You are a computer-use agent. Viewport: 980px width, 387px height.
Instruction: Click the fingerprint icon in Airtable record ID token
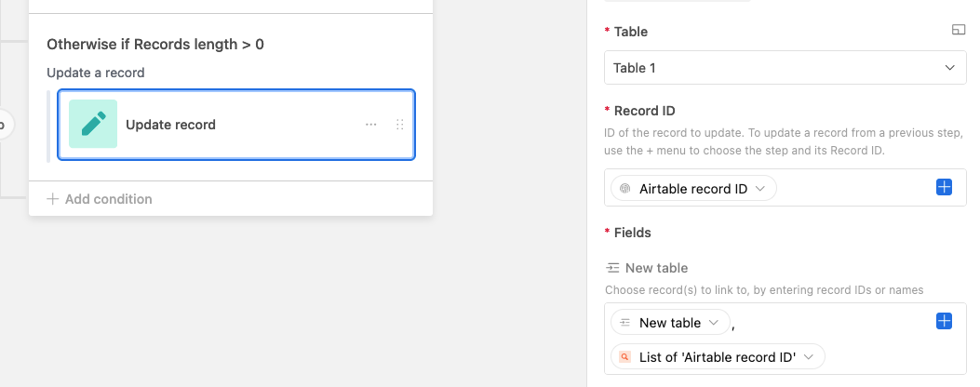point(625,189)
